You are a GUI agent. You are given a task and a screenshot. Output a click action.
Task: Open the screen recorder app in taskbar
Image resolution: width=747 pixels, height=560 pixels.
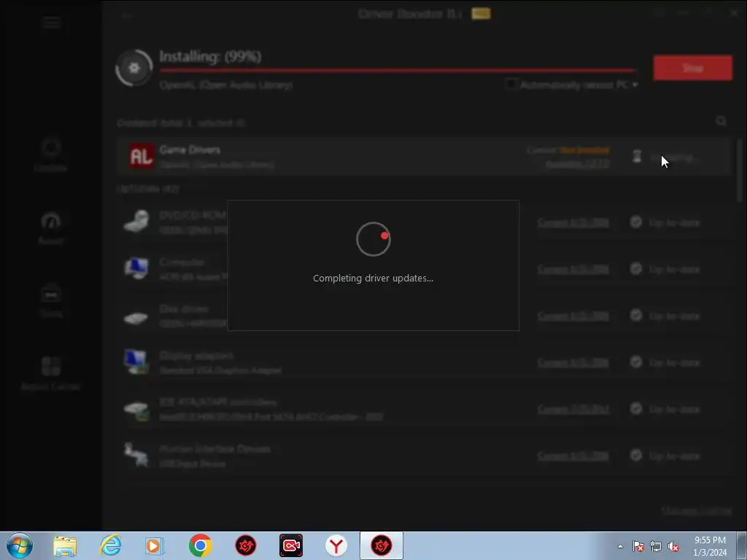[291, 545]
